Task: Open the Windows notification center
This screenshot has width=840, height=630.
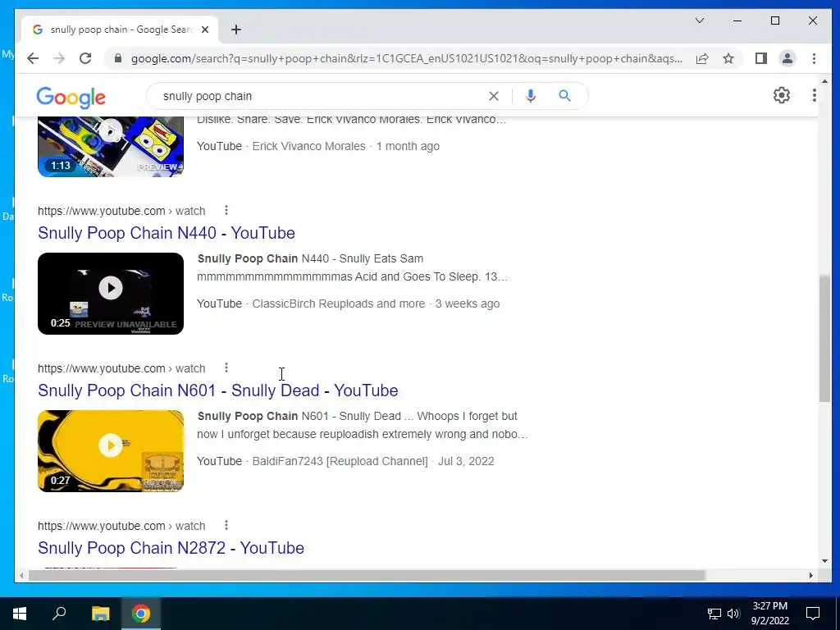Action: pos(813,614)
